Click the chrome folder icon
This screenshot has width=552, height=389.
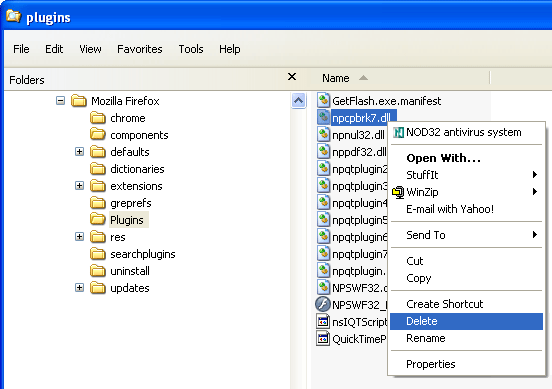point(98,118)
